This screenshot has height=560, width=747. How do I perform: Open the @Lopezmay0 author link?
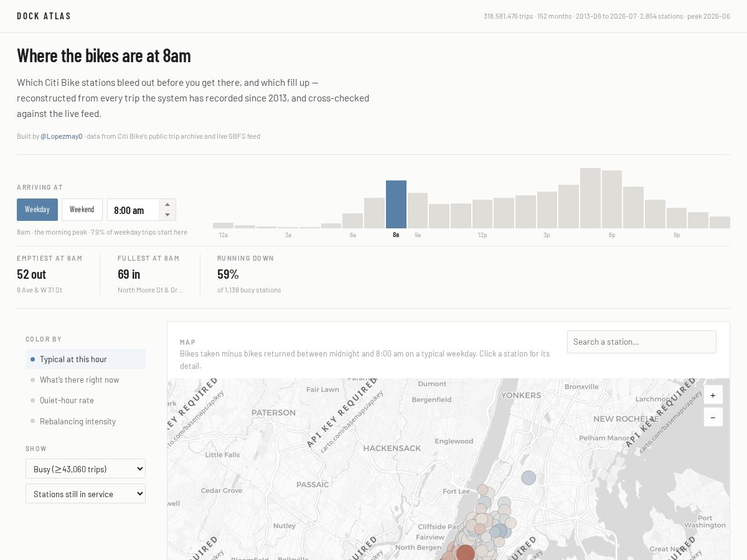pos(62,136)
